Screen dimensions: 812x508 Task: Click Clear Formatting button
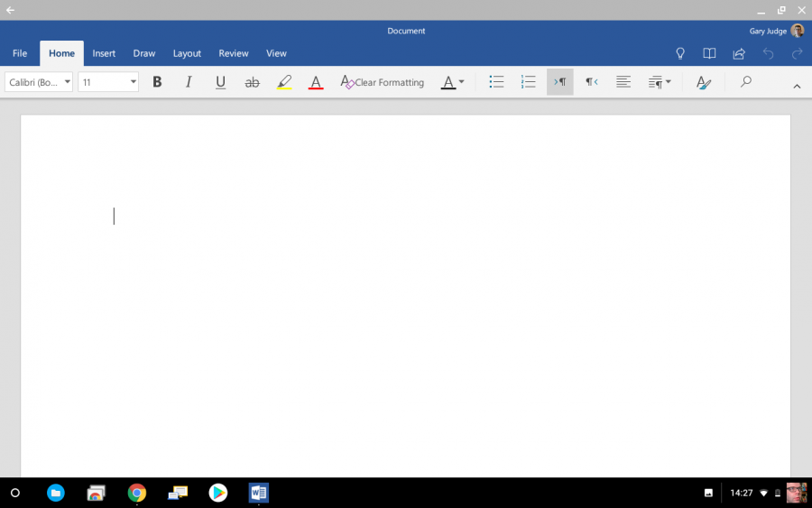click(x=383, y=82)
